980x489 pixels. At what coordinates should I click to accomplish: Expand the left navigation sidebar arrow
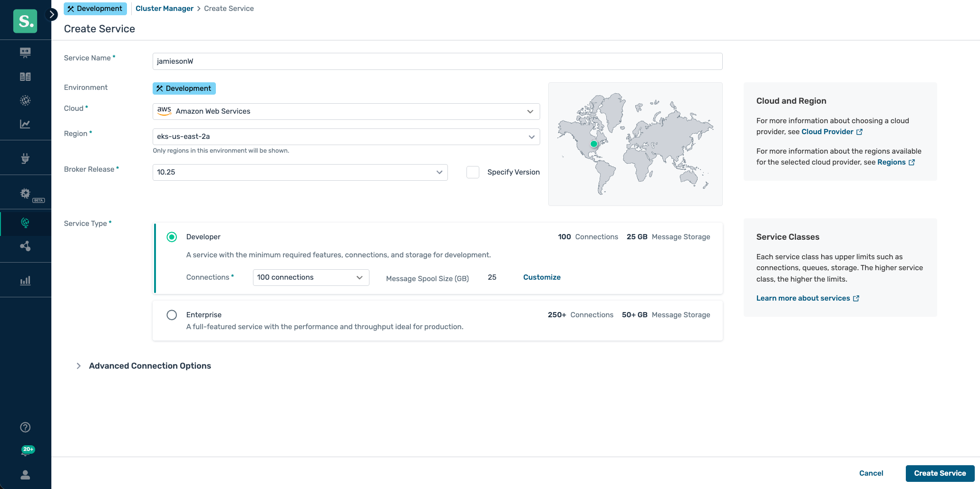52,15
